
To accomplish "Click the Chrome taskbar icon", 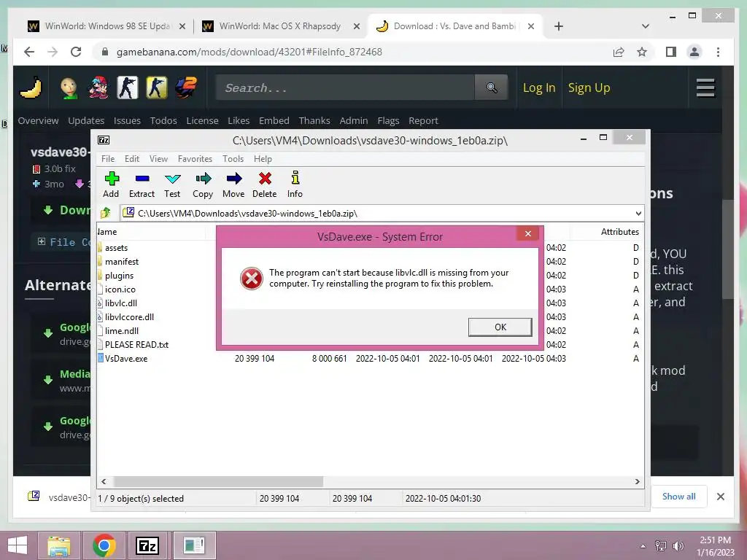I will point(104,545).
